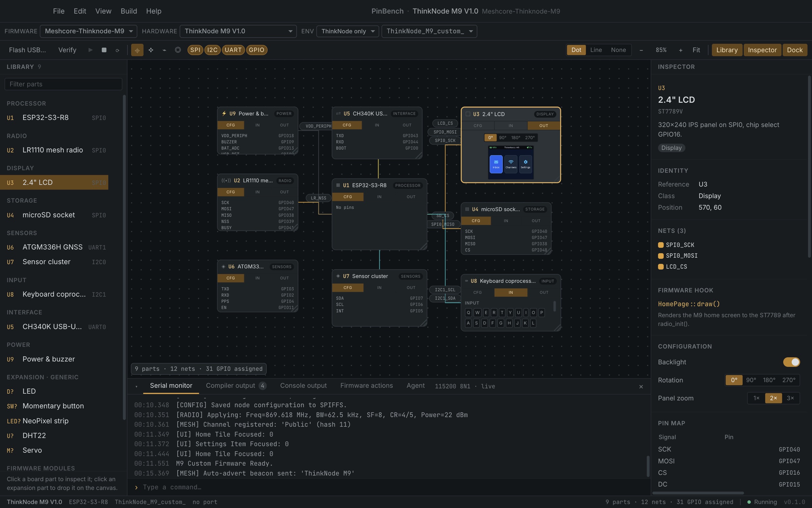Open the Build menu

coord(129,11)
